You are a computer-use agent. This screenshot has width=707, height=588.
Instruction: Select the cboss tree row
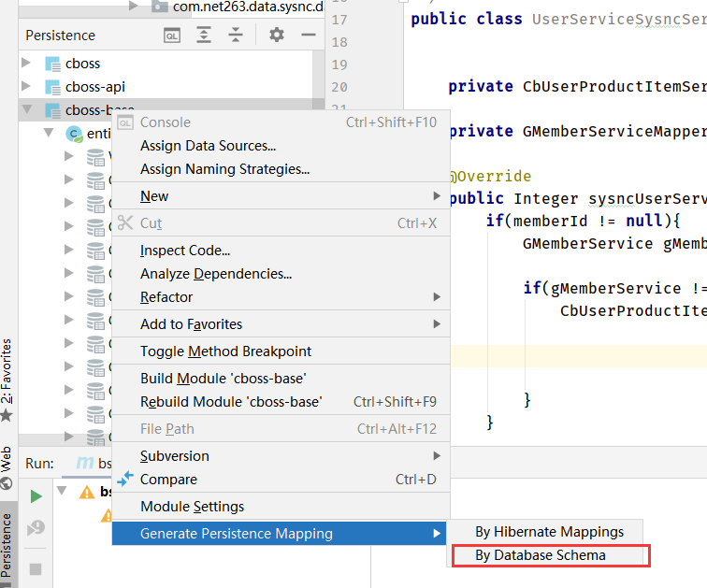point(166,64)
